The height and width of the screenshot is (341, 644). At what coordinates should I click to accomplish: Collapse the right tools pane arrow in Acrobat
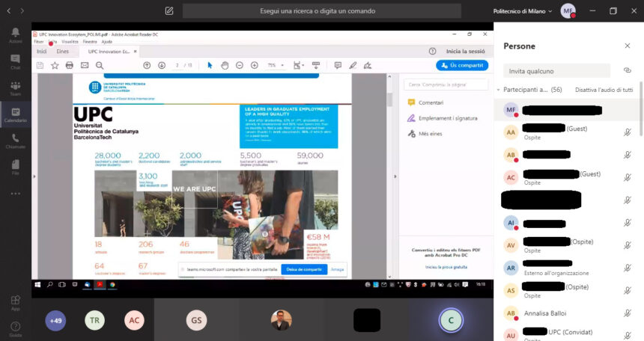[395, 176]
